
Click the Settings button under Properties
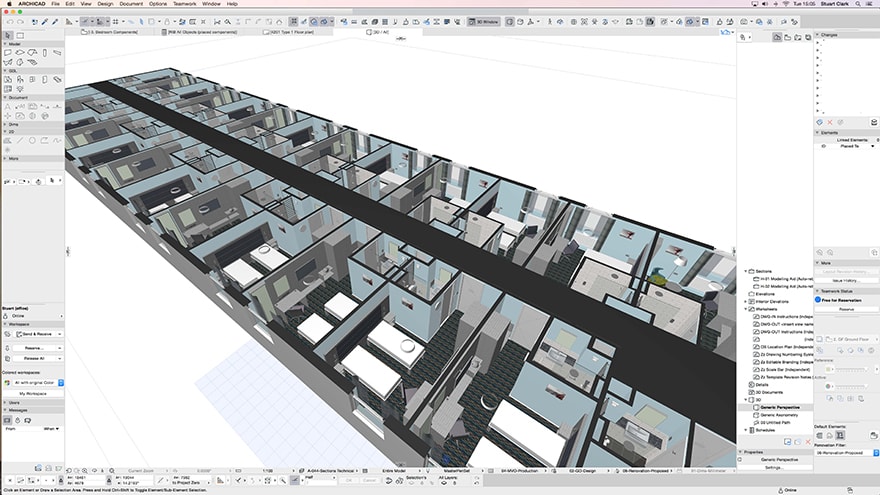[775, 467]
